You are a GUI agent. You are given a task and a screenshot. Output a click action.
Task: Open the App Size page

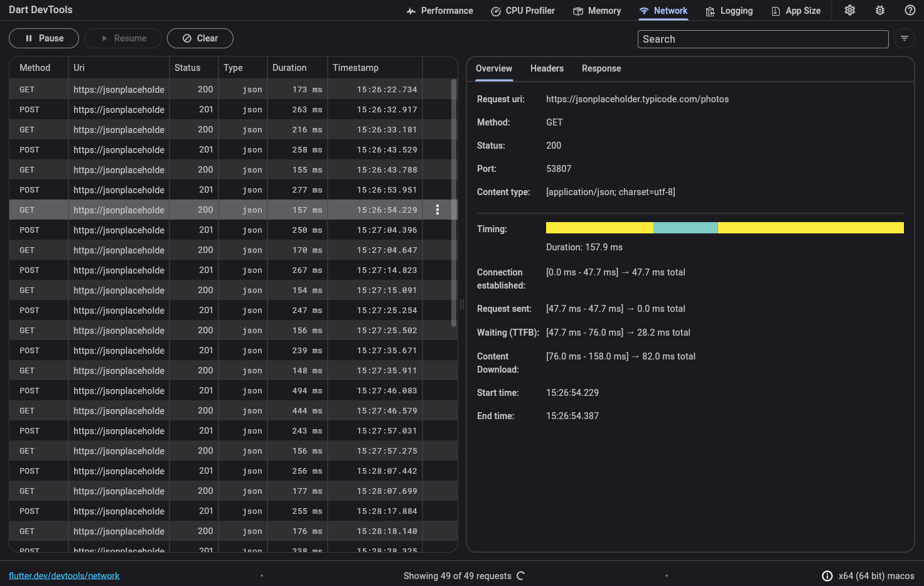[x=795, y=10]
